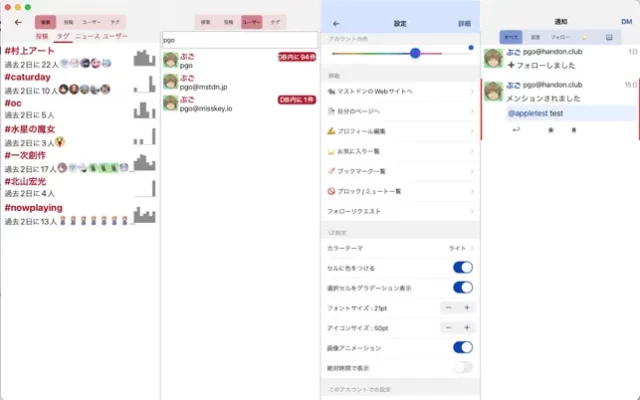
Task: Click the back arrow in the tag search pane
Action: point(17,21)
